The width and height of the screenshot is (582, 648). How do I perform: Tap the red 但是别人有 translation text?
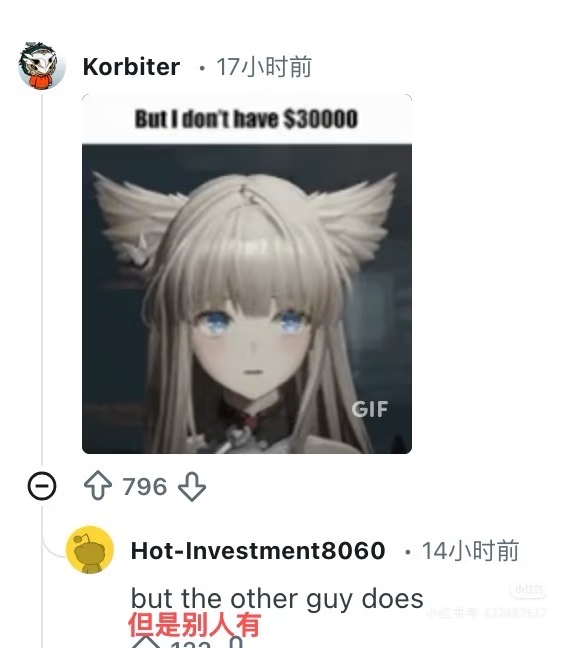point(194,624)
